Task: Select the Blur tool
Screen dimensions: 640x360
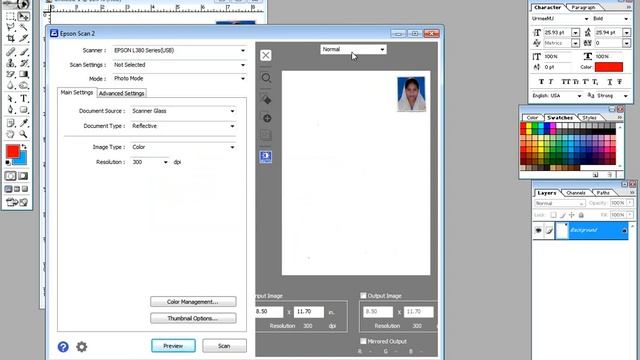Action: 11,85
